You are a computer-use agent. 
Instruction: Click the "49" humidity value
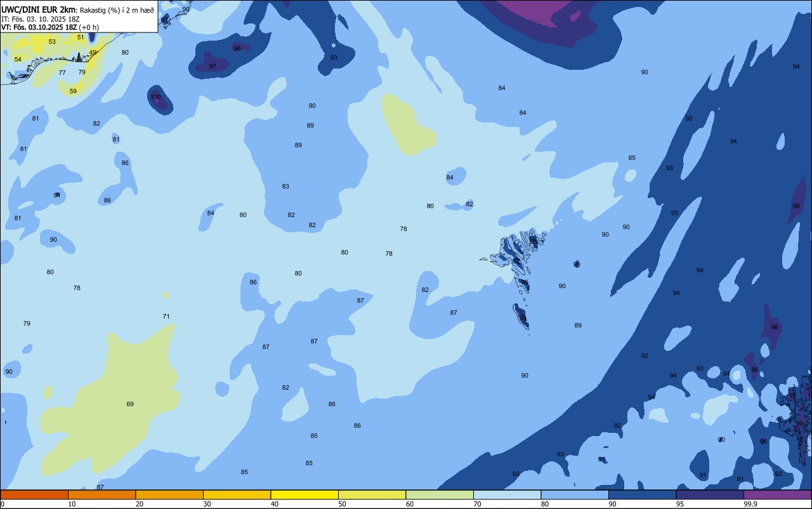(x=93, y=53)
